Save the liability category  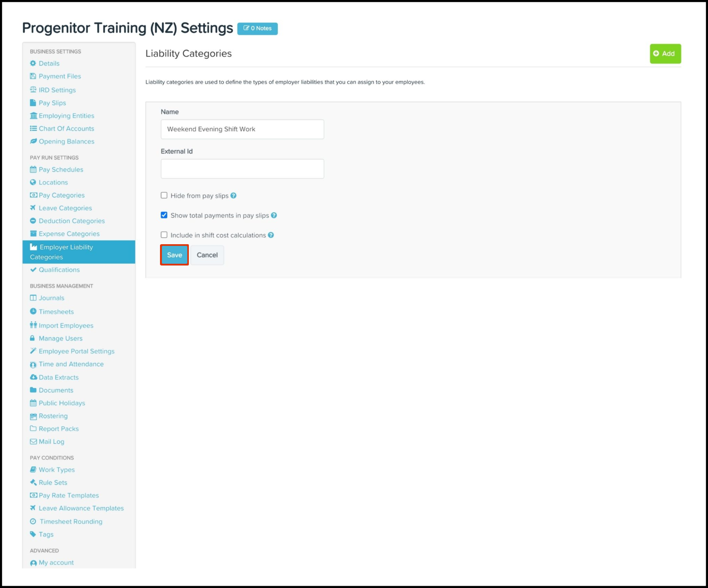pyautogui.click(x=174, y=255)
